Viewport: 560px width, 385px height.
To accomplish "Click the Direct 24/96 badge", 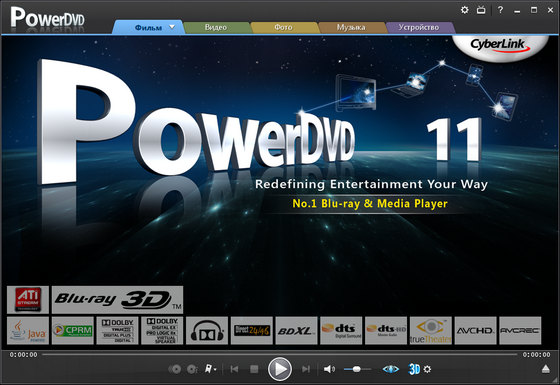I will (252, 330).
